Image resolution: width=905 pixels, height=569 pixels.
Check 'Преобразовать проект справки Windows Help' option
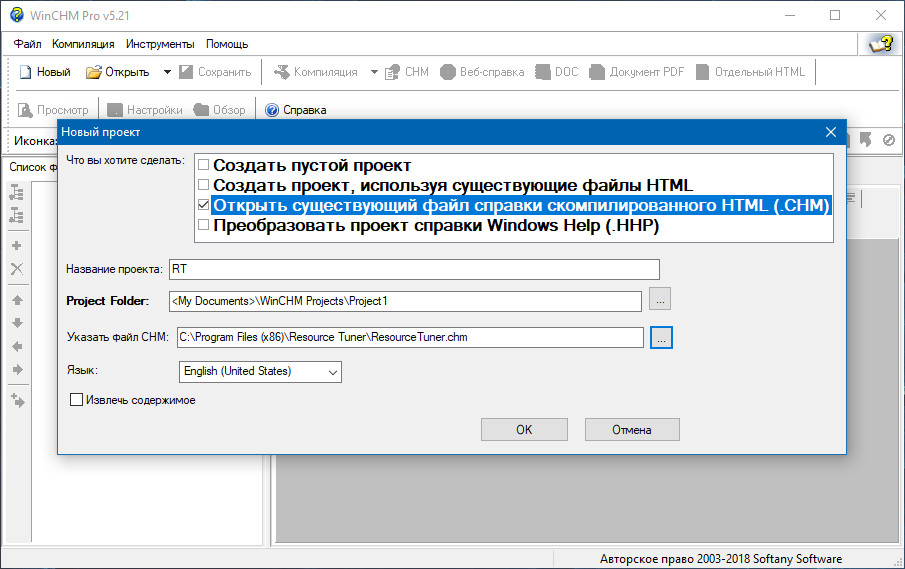(203, 224)
